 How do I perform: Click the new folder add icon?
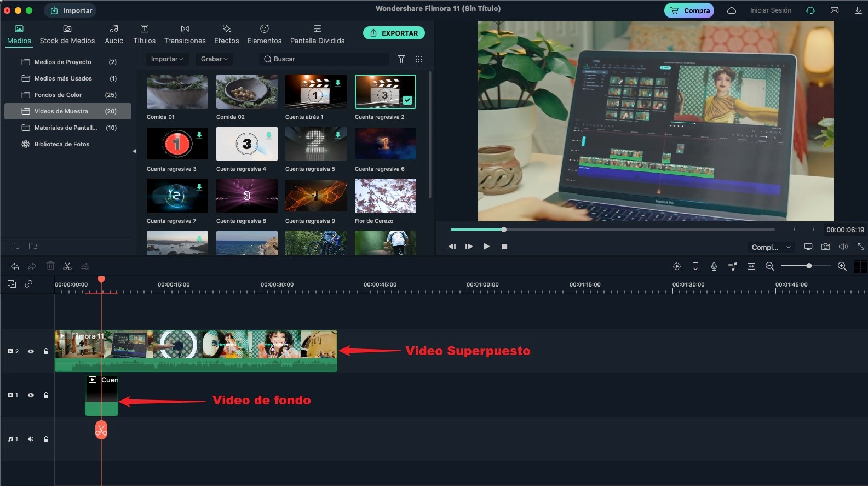(x=15, y=246)
